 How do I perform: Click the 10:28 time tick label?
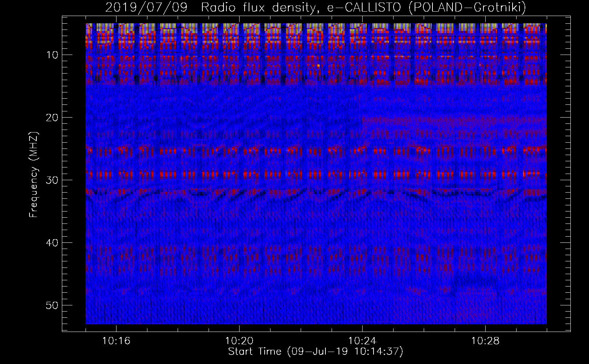pos(485,341)
